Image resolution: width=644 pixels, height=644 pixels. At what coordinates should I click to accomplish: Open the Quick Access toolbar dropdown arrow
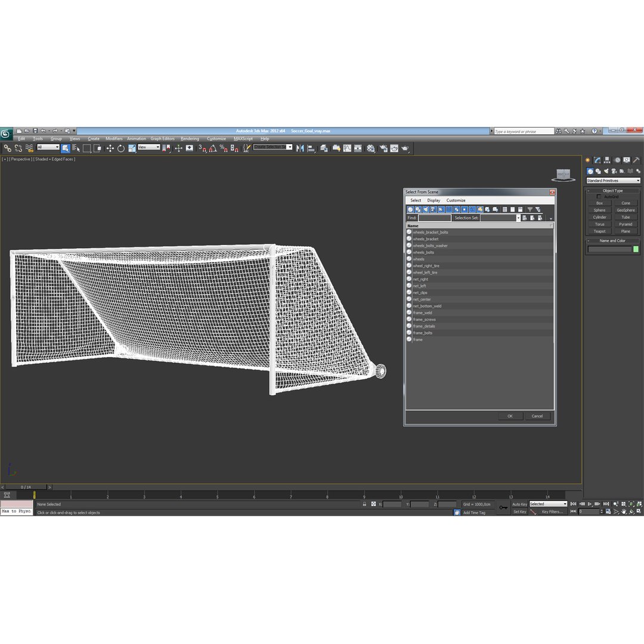pyautogui.click(x=75, y=131)
